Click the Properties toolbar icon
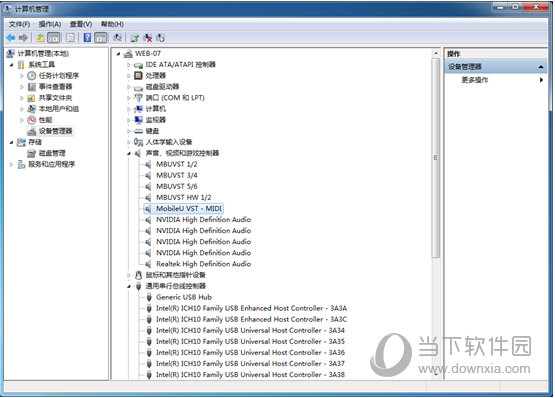Viewport: 555px width, 398px height. coord(70,38)
